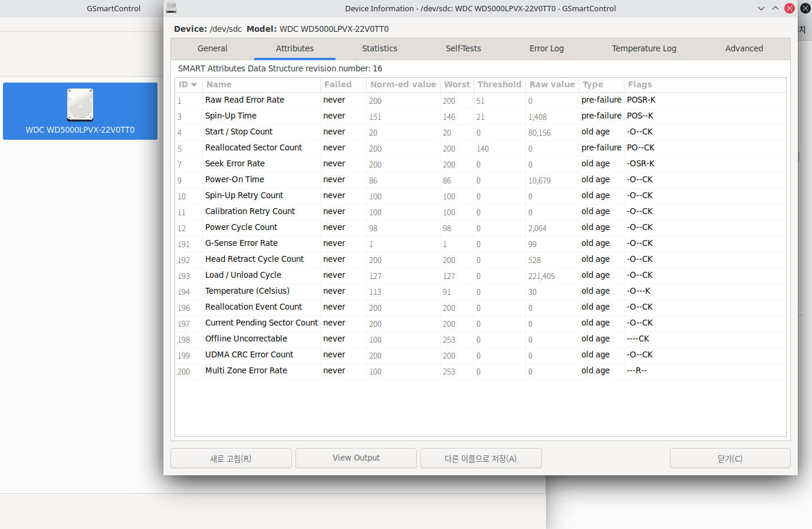
Task: Select the UDMA CRC Error Count row
Action: (x=481, y=355)
